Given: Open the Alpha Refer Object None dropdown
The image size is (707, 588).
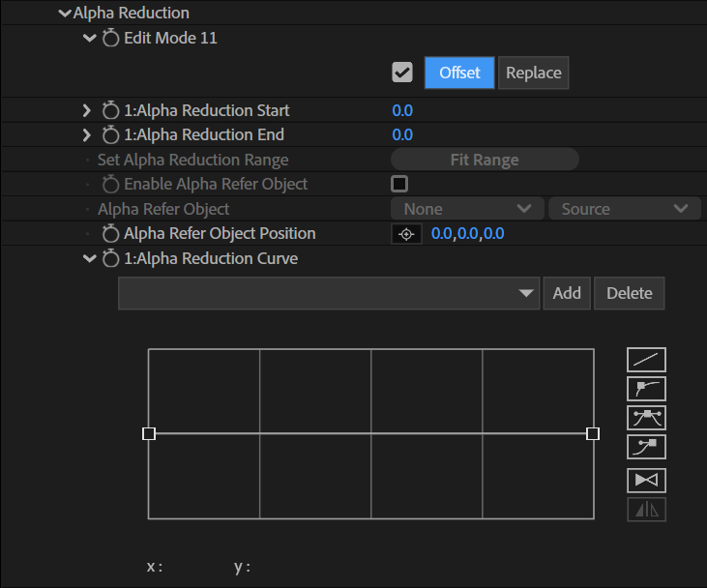Looking at the screenshot, I should tap(467, 209).
